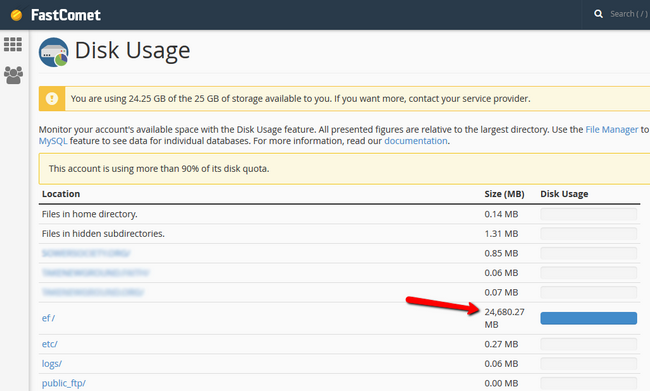
Task: Open the documentation link
Action: pyautogui.click(x=416, y=141)
